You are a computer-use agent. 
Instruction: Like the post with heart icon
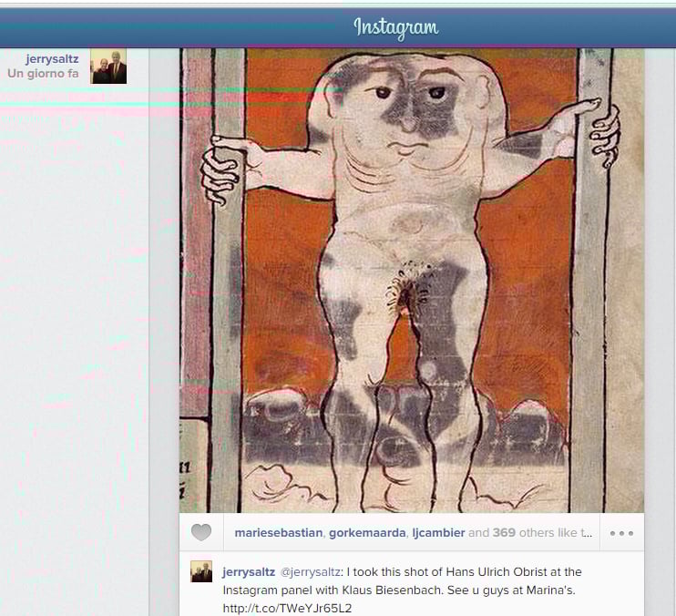coord(201,532)
